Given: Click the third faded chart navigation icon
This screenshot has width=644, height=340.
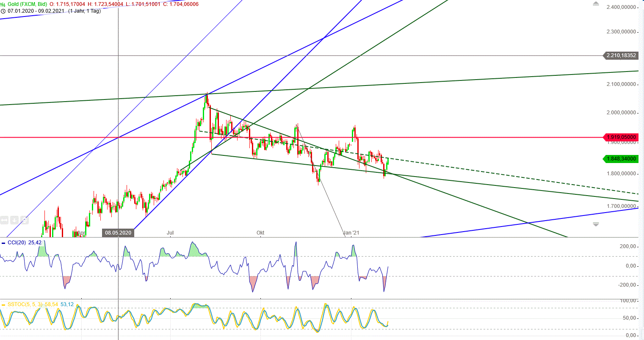Looking at the screenshot, I should (25, 220).
